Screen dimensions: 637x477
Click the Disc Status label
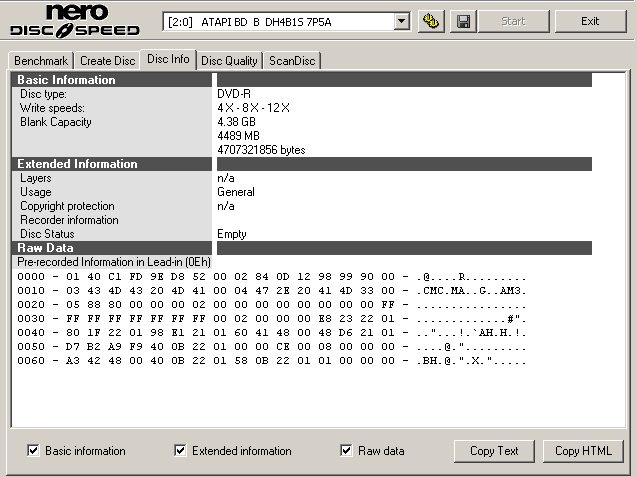(x=47, y=234)
